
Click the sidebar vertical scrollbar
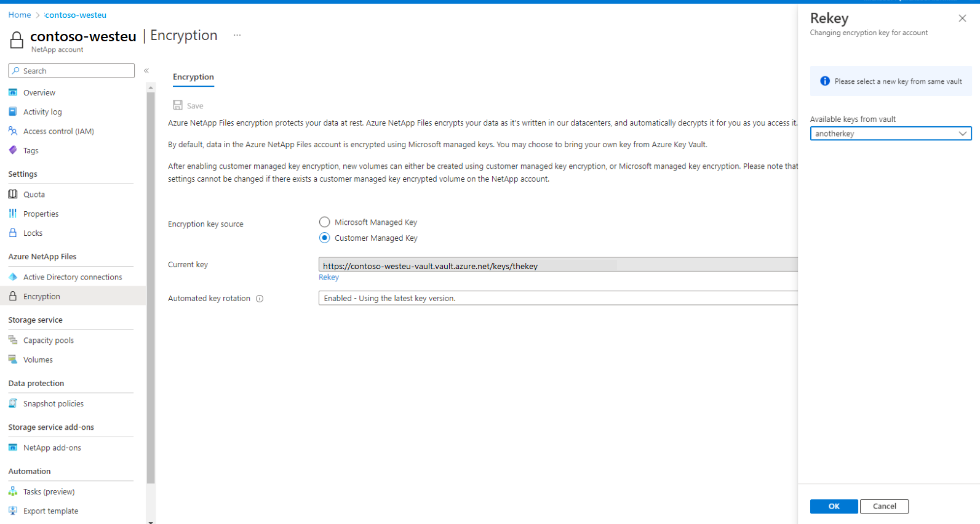(x=151, y=288)
